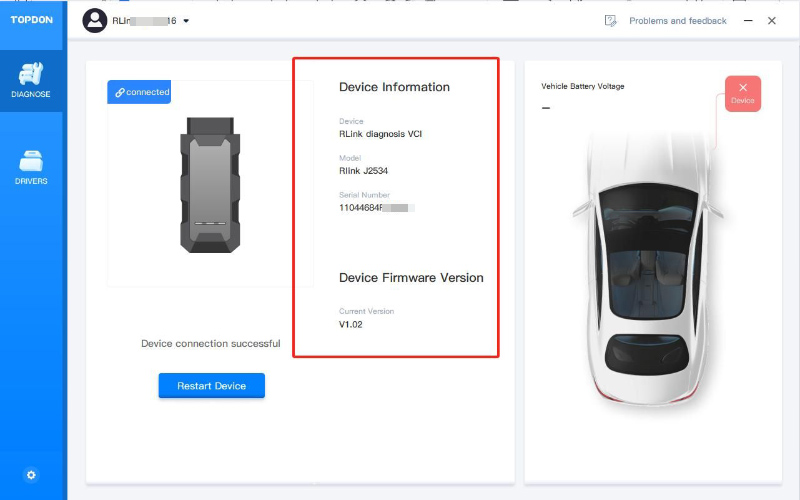The width and height of the screenshot is (800, 500).
Task: Click the Device Information heading
Action: 394,87
